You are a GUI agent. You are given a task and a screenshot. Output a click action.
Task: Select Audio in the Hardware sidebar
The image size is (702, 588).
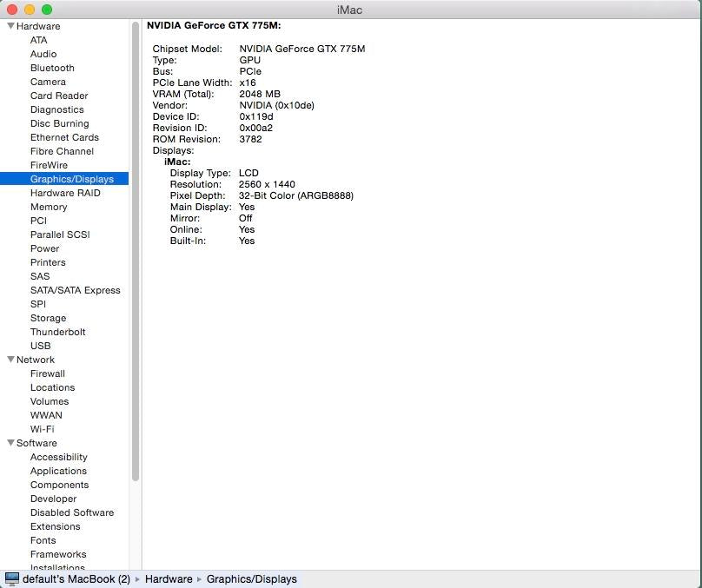click(43, 54)
